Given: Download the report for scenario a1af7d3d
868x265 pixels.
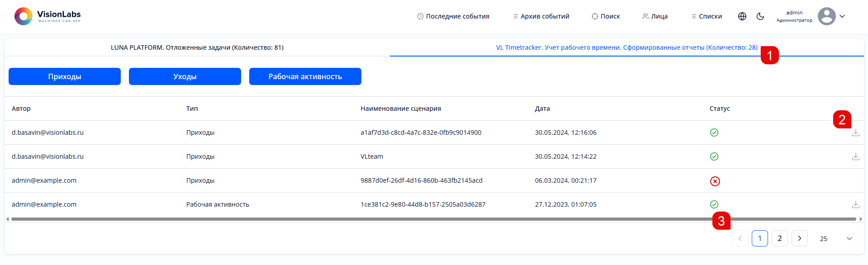Looking at the screenshot, I should pyautogui.click(x=855, y=133).
